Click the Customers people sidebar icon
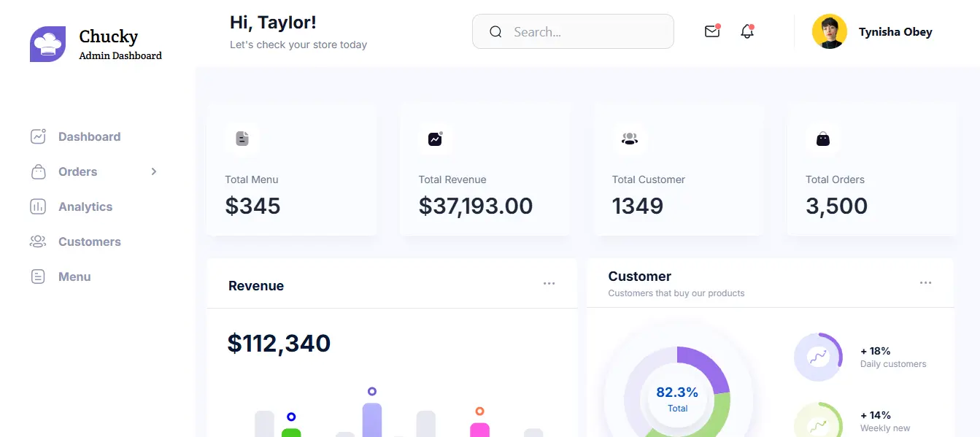 point(38,241)
